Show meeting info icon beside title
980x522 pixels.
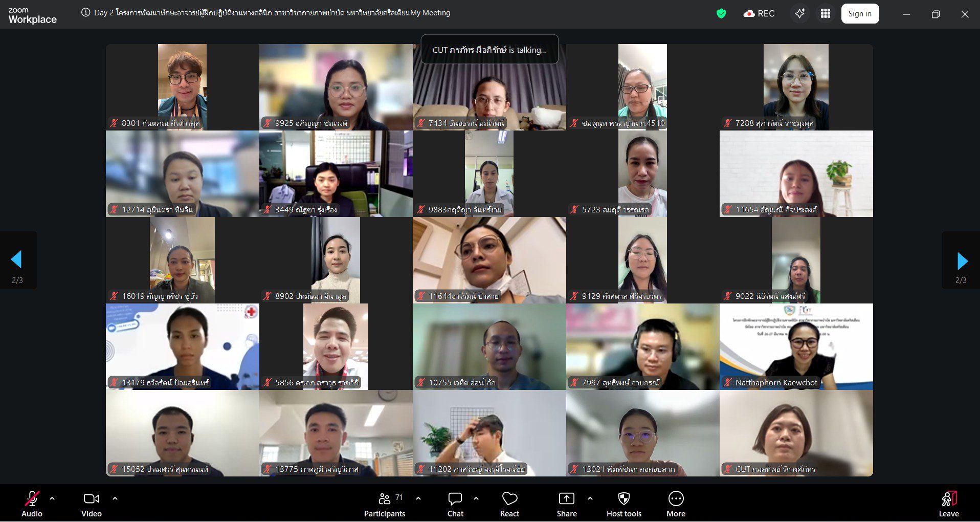85,13
